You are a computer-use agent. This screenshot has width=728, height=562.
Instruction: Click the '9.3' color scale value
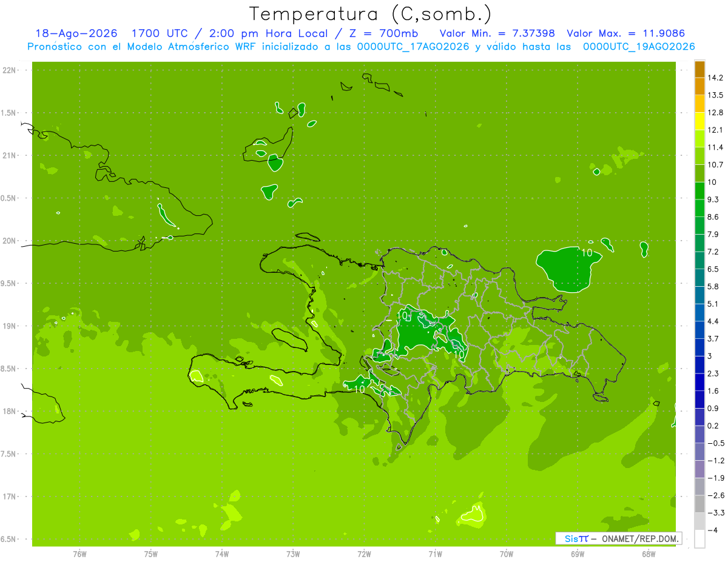coord(713,199)
